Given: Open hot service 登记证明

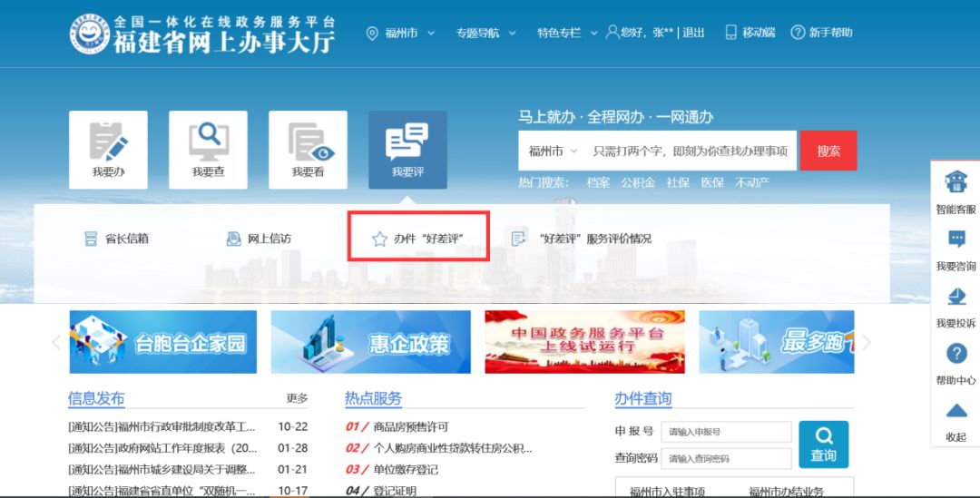Looking at the screenshot, I should tap(395, 491).
